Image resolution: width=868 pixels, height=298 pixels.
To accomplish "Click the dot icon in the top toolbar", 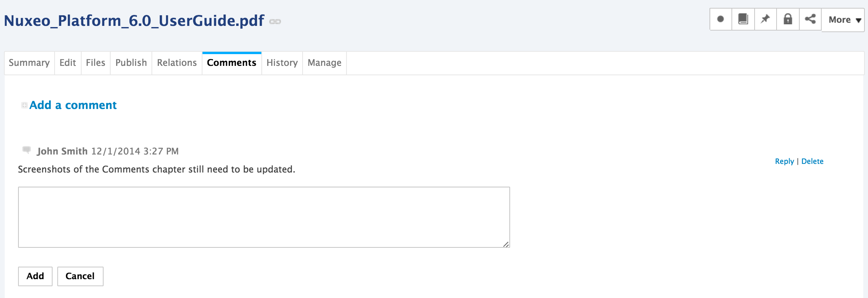I will click(720, 19).
